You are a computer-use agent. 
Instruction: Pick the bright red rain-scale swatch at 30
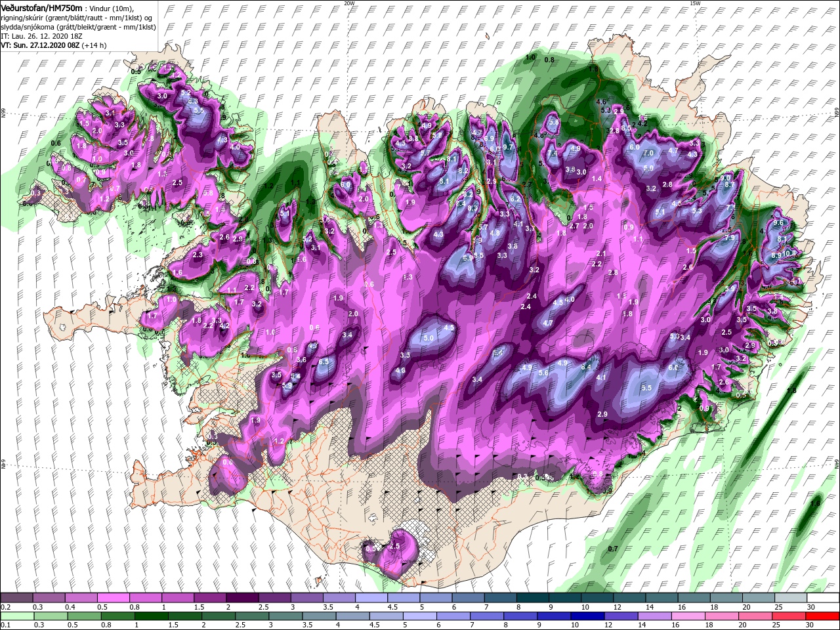pyautogui.click(x=823, y=616)
